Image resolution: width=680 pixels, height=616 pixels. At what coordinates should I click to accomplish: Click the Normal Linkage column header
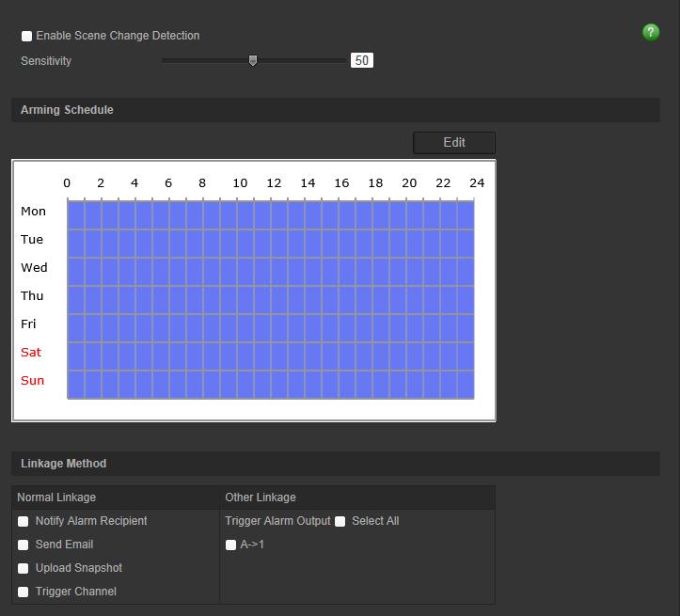tap(116, 498)
